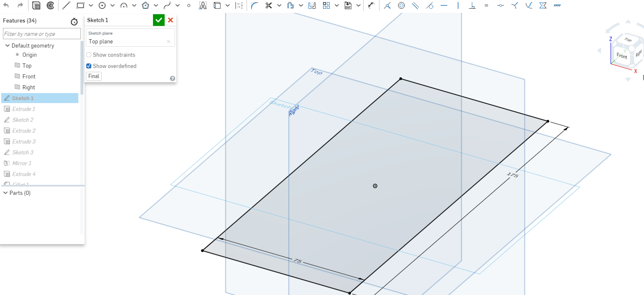The width and height of the screenshot is (644, 295).
Task: Select the Right plane in feature tree
Action: click(29, 87)
